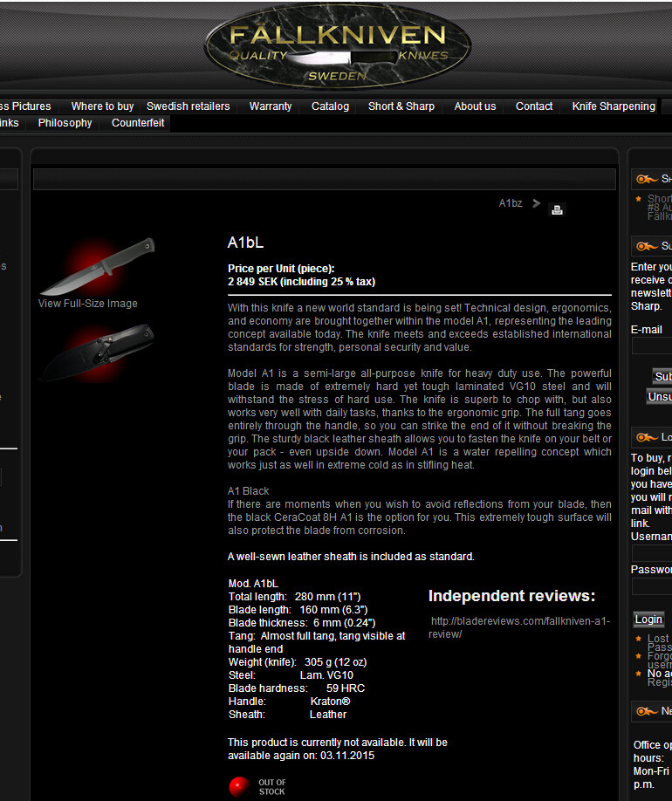
Task: Open the Contact page
Action: point(534,106)
